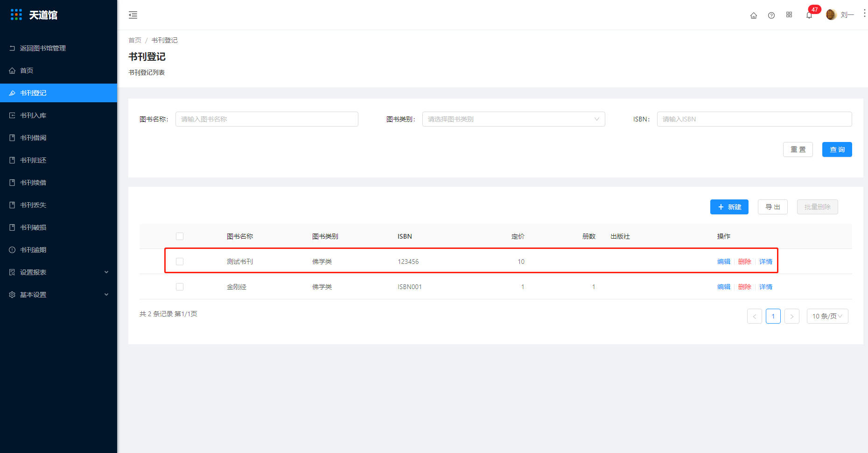This screenshot has width=868, height=453.
Task: Select 书刊归还 in sidebar
Action: click(33, 160)
